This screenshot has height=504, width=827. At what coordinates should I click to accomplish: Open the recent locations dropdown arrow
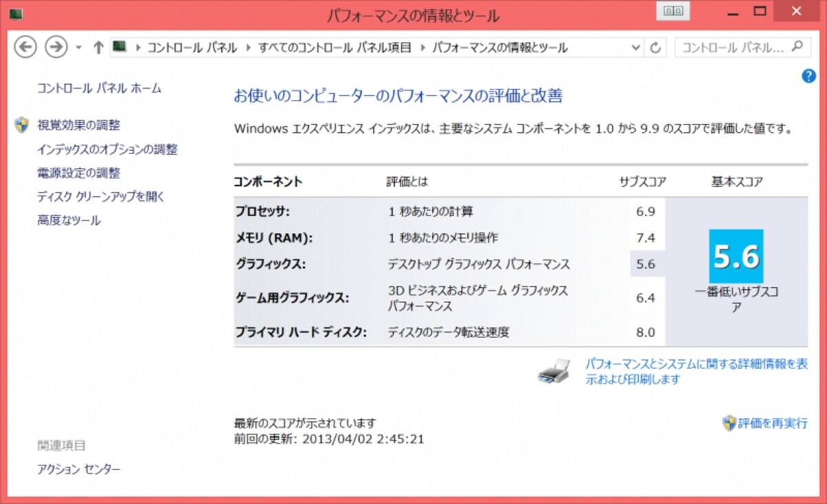pos(79,48)
